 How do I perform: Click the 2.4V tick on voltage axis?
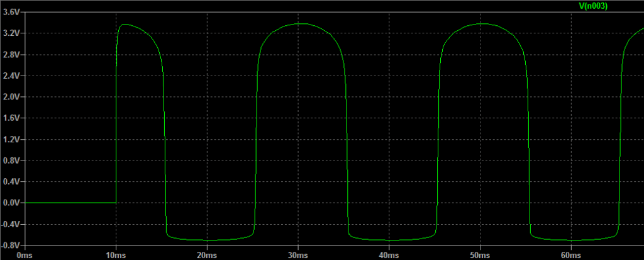[x=11, y=76]
